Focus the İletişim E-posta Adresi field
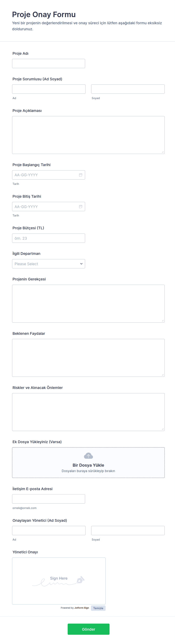Screen dimensions: 175x644 (49, 499)
